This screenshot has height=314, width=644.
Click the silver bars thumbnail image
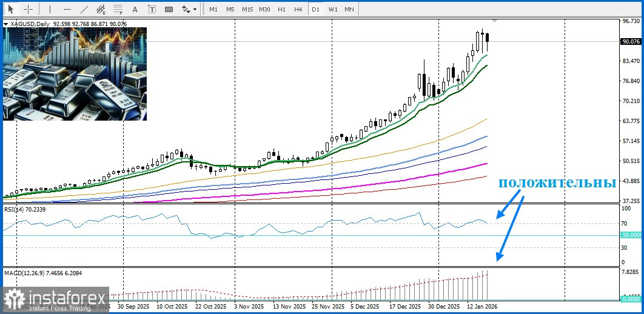coord(75,73)
